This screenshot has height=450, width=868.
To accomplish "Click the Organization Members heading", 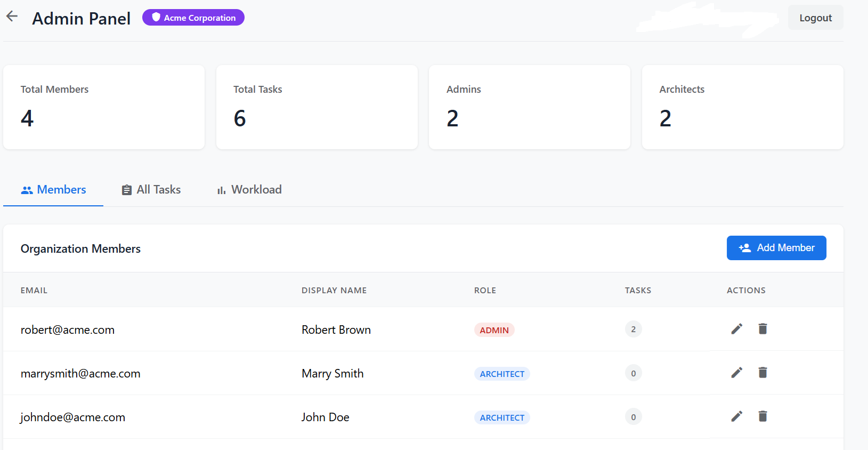I will (80, 249).
